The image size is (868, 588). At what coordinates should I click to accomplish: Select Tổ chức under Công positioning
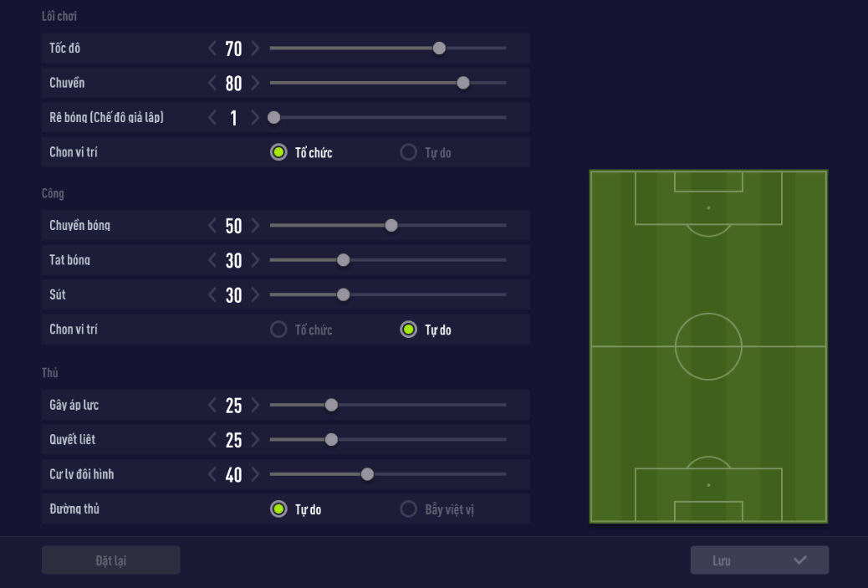(279, 330)
